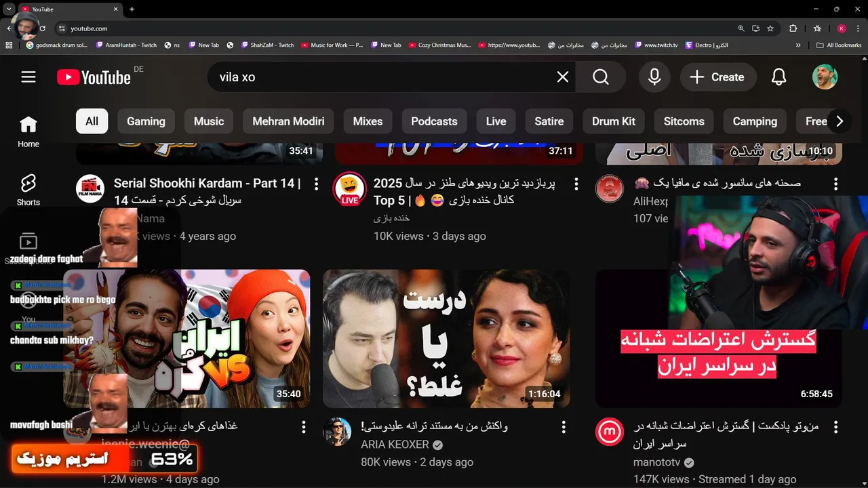The image size is (868, 488).
Task: Open manototv channel name link
Action: click(656, 462)
